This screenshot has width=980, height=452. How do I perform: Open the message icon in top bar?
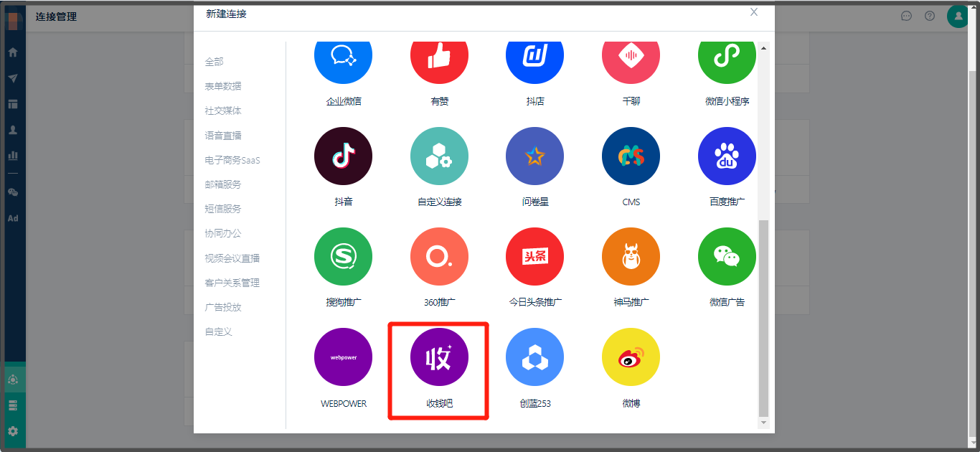pos(906,16)
